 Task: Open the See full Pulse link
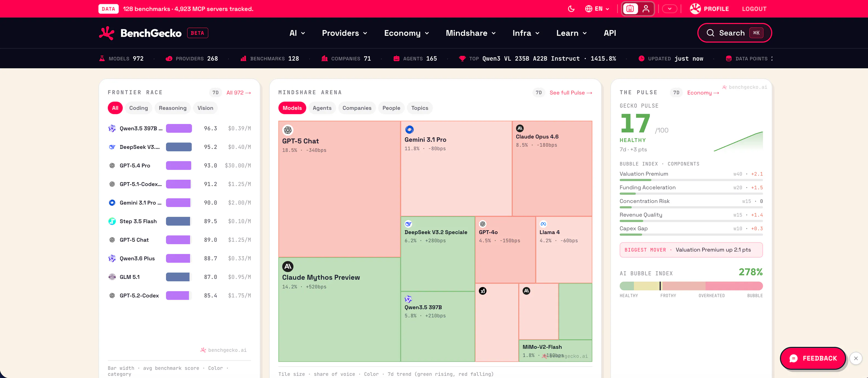571,93
